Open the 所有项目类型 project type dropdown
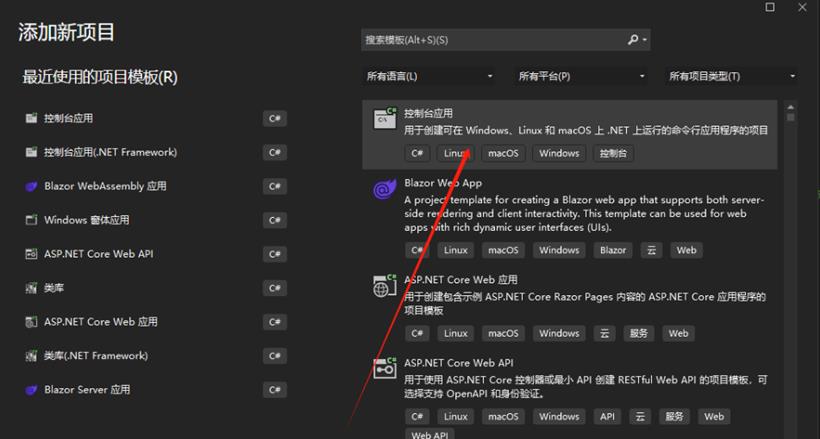Image resolution: width=820 pixels, height=439 pixels. point(731,76)
